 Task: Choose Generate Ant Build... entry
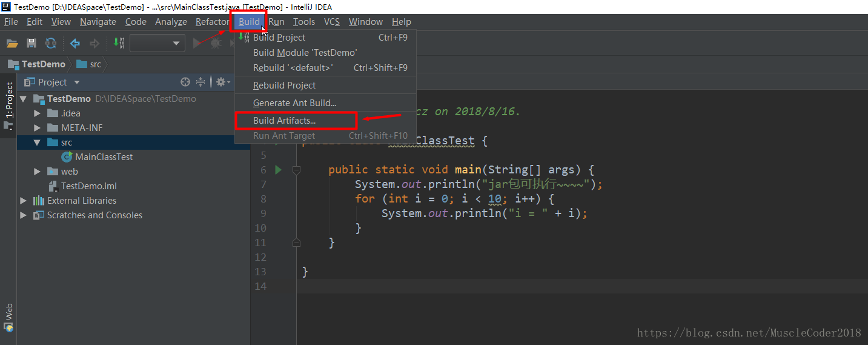pos(325,103)
